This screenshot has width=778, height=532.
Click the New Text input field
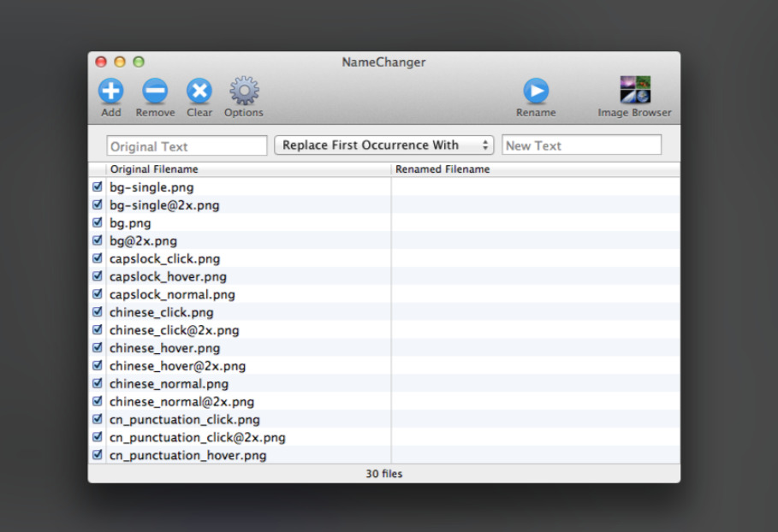pyautogui.click(x=581, y=145)
